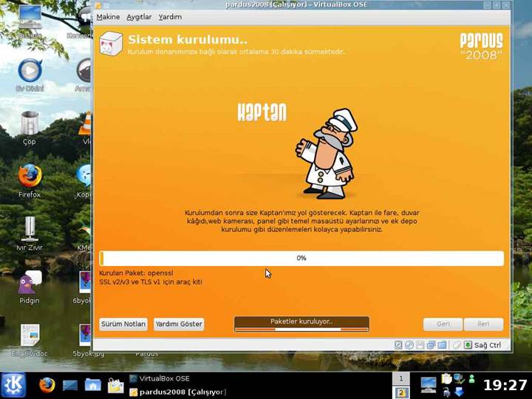Screen dimensions: 532x399
Task: Click the green keyboard capture arrow icon
Action: (468, 345)
